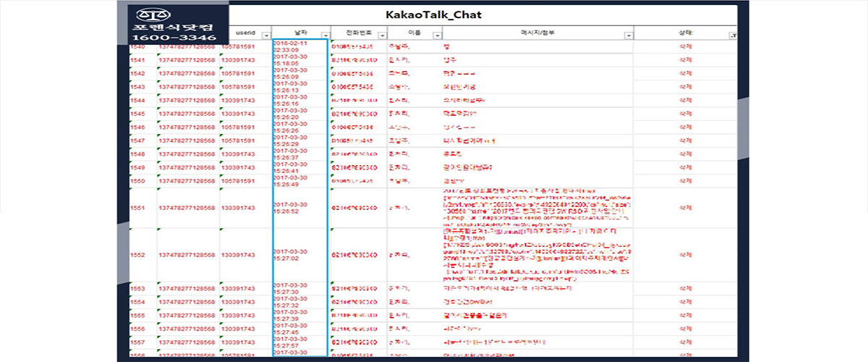Select 삭제 status in row 1549

[686, 167]
